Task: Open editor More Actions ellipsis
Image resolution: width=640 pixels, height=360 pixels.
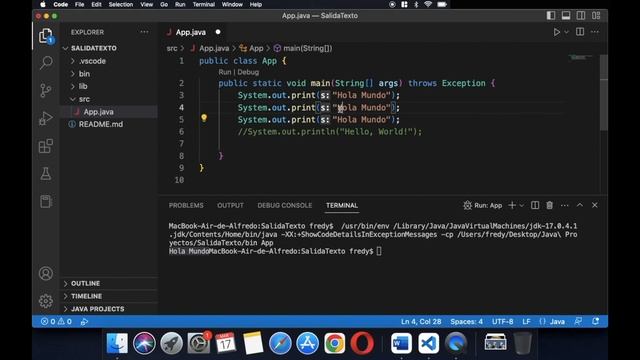Action: [595, 32]
